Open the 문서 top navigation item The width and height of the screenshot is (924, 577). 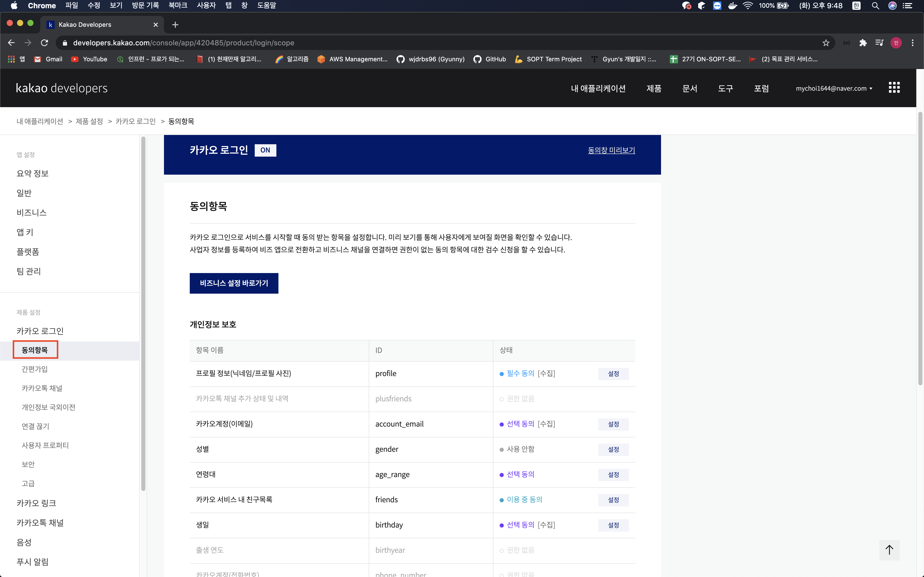point(690,89)
